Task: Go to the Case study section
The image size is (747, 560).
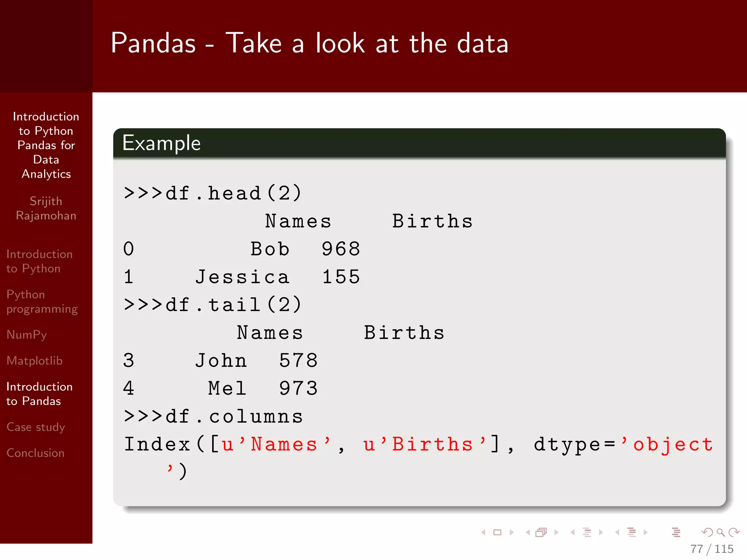Action: point(36,427)
